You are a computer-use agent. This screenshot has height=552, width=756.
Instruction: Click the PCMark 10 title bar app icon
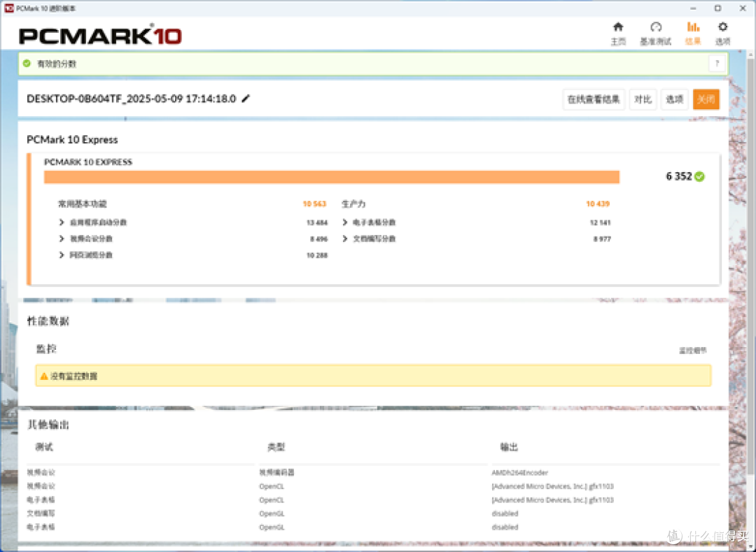tap(8, 8)
